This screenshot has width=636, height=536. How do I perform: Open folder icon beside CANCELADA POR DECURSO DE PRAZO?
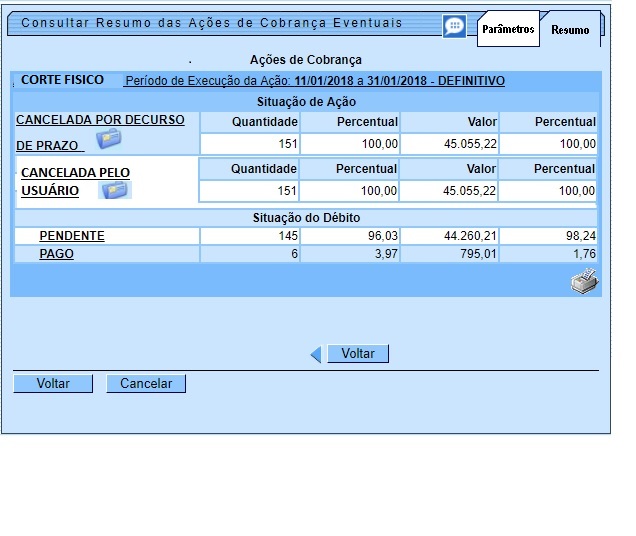[x=108, y=140]
